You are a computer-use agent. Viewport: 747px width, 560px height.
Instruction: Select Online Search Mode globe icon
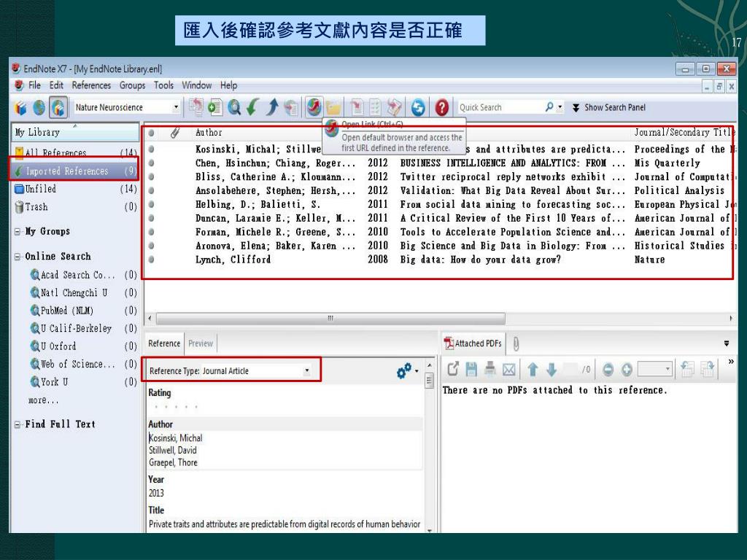[39, 108]
